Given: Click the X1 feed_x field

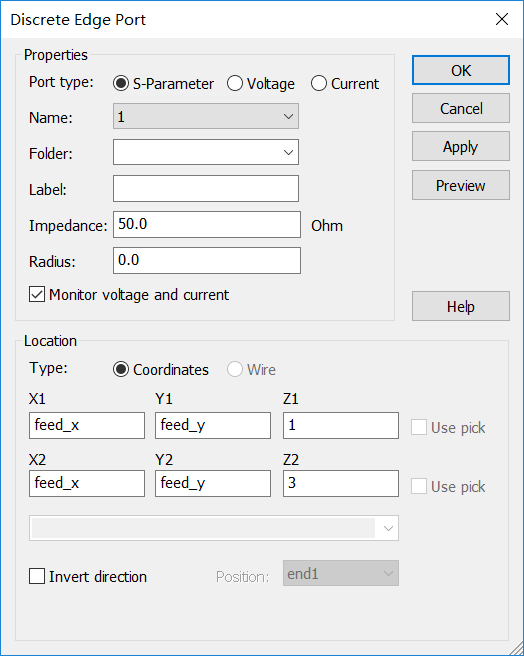Looking at the screenshot, I should point(87,425).
